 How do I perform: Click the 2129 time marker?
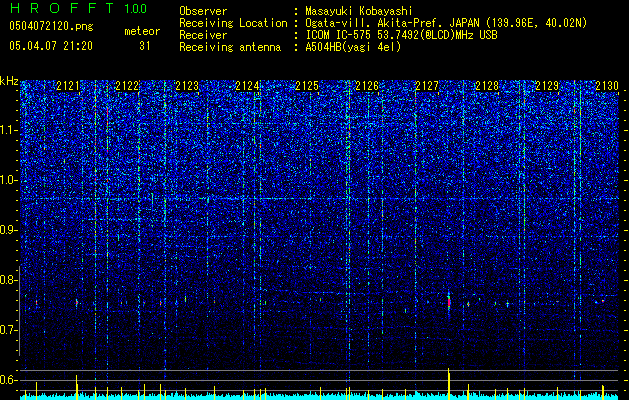click(x=547, y=86)
